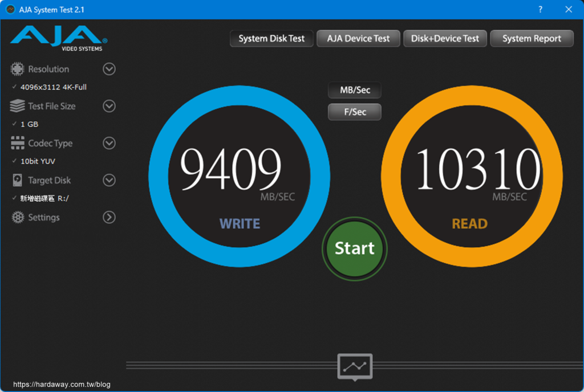Image resolution: width=584 pixels, height=392 pixels.
Task: Click the Codec Type label
Action: 50,144
